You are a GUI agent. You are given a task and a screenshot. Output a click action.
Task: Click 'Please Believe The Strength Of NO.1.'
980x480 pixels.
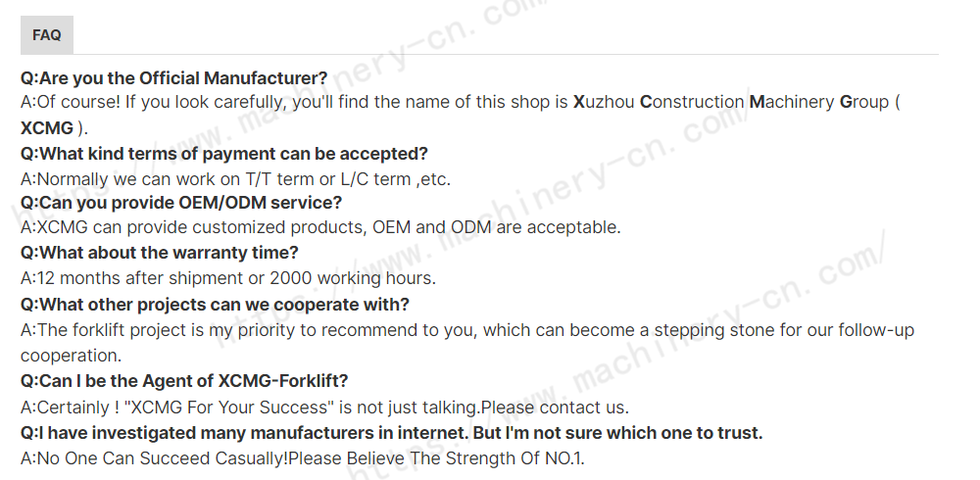coord(436,458)
